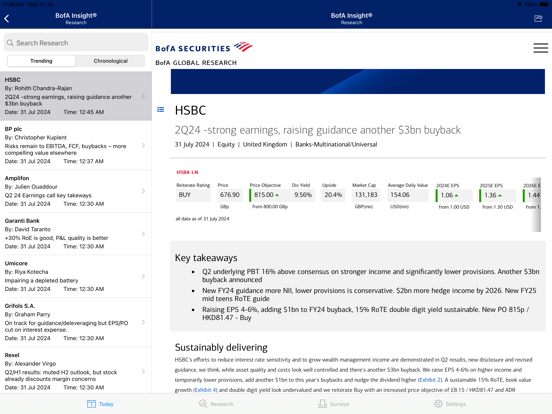Click the Today calendar icon
Image resolution: width=552 pixels, height=414 pixels.
click(x=91, y=404)
